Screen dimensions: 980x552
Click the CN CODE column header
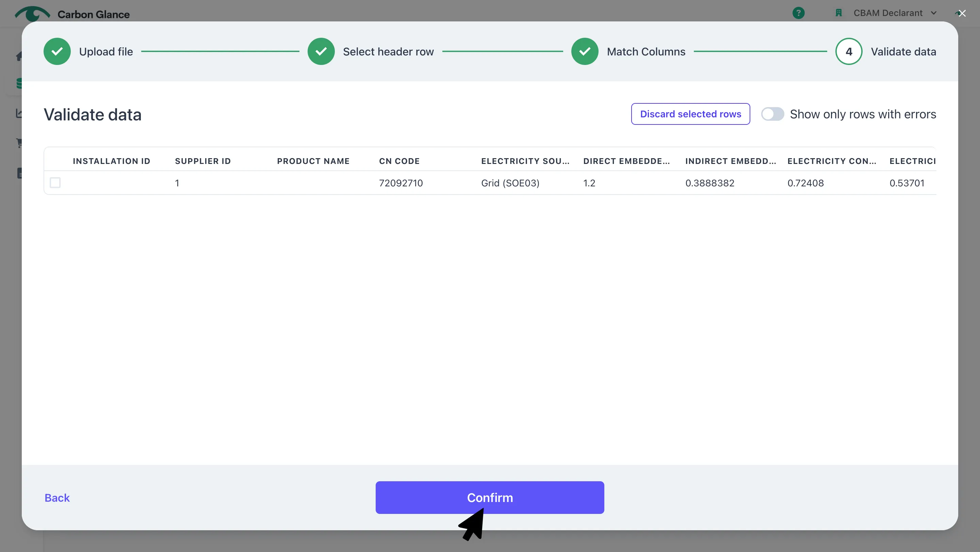pos(399,161)
